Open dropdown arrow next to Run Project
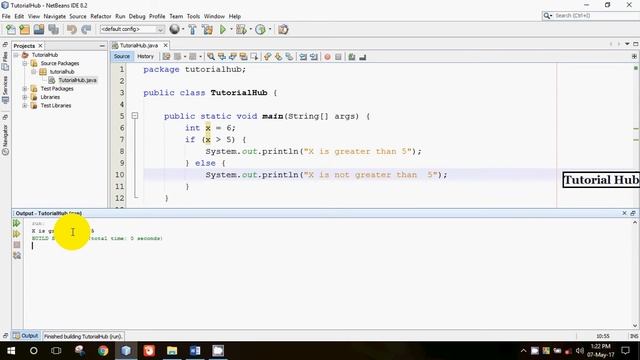640x360 pixels. coord(231,29)
